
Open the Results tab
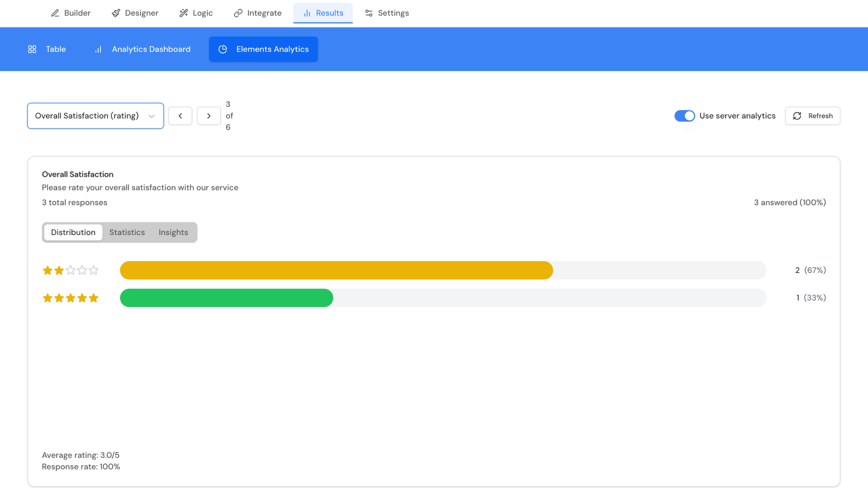point(323,13)
